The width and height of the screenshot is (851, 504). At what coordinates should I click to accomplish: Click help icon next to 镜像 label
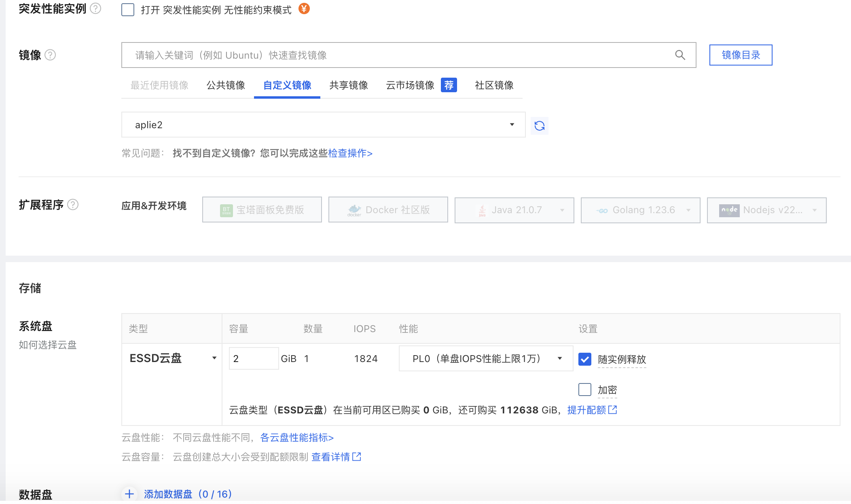point(50,55)
